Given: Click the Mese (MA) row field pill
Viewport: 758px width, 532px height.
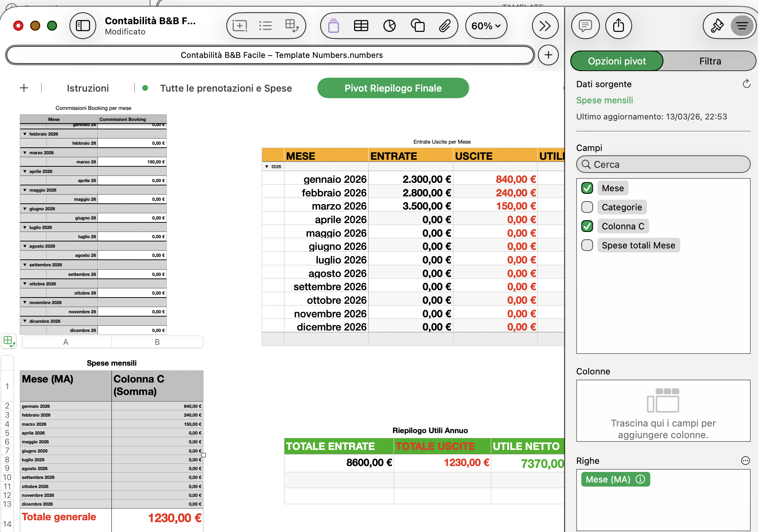Looking at the screenshot, I should [x=608, y=480].
